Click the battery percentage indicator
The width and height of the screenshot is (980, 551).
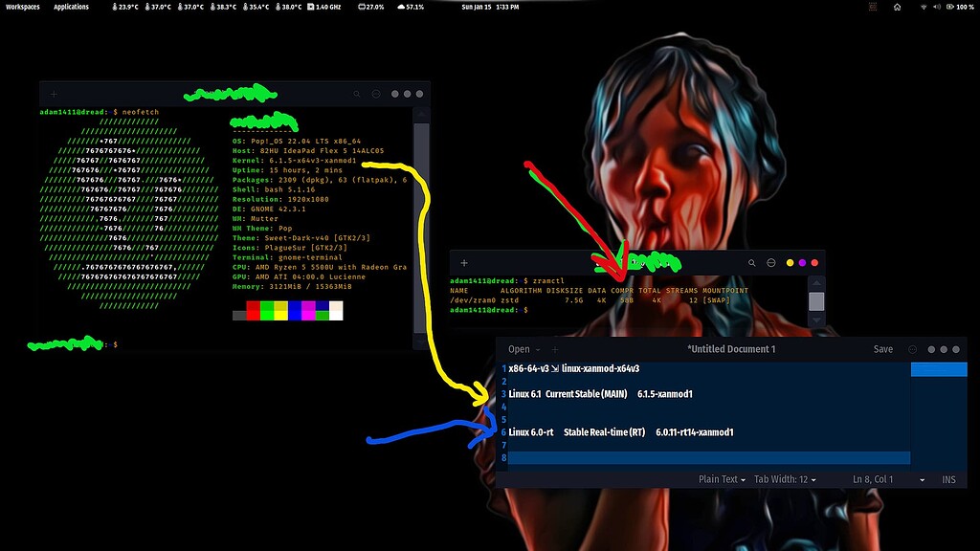click(x=961, y=8)
